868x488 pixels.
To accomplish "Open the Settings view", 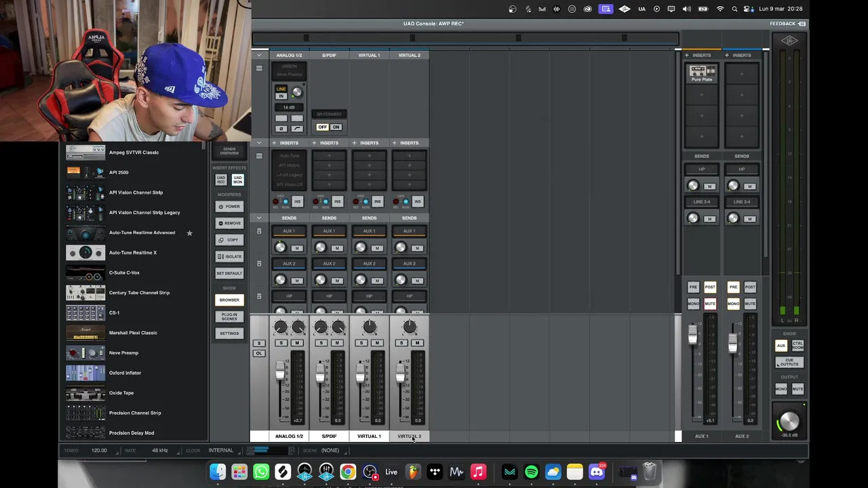I will coord(229,333).
